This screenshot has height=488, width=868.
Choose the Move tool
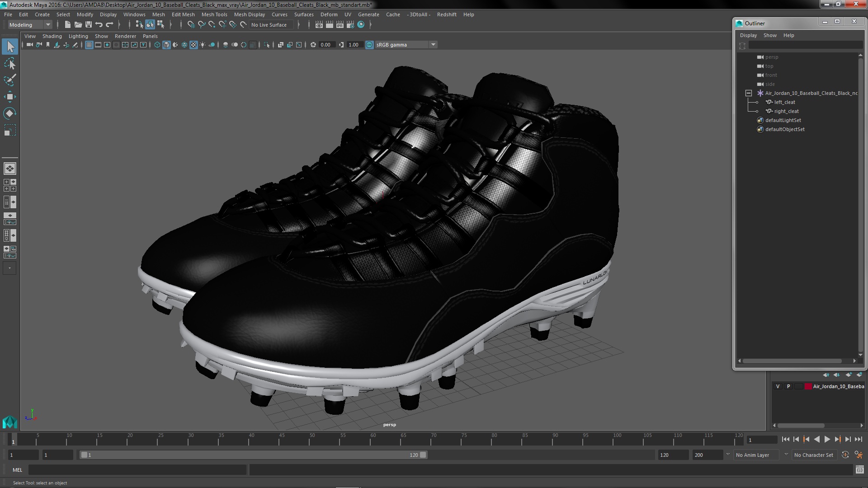click(x=10, y=97)
